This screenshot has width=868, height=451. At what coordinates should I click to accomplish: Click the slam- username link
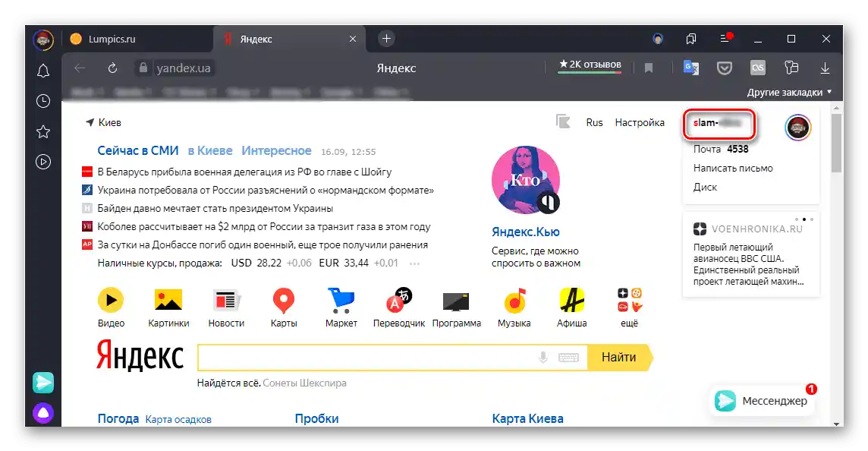pos(719,123)
